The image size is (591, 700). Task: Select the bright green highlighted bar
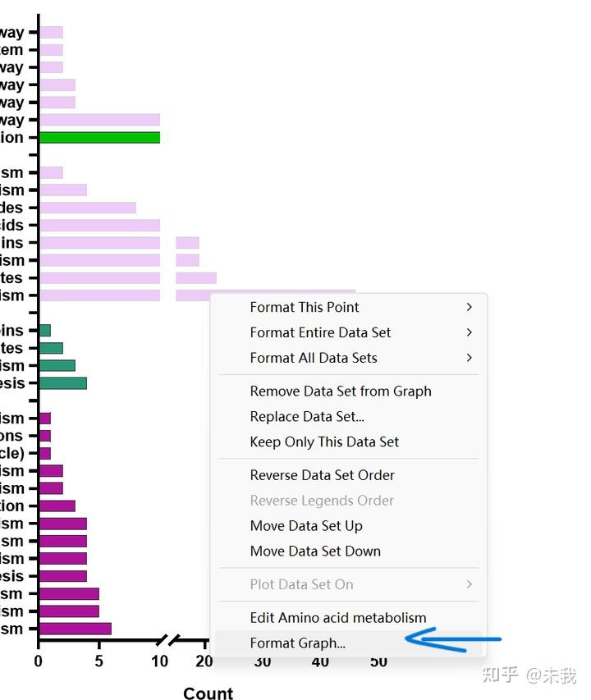[x=100, y=138]
